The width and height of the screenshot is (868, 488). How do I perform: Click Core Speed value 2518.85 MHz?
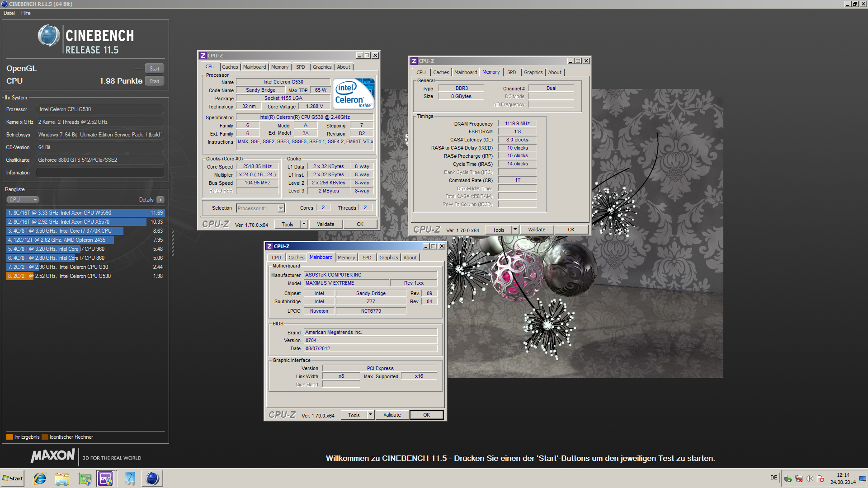click(x=257, y=167)
